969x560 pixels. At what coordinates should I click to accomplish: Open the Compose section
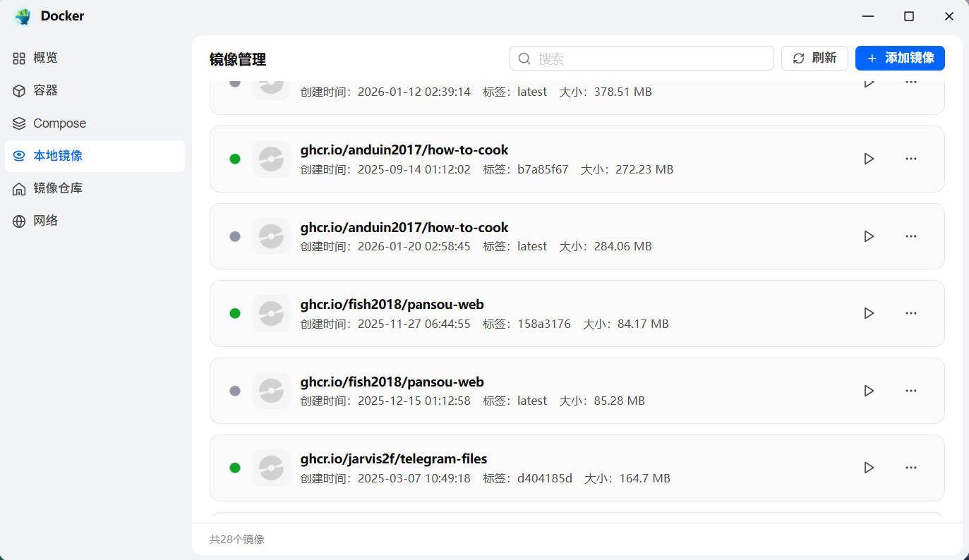pos(59,123)
